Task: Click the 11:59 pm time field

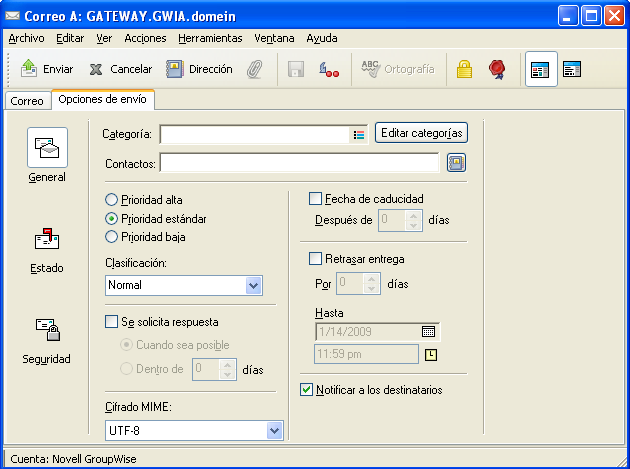Action: 366,354
